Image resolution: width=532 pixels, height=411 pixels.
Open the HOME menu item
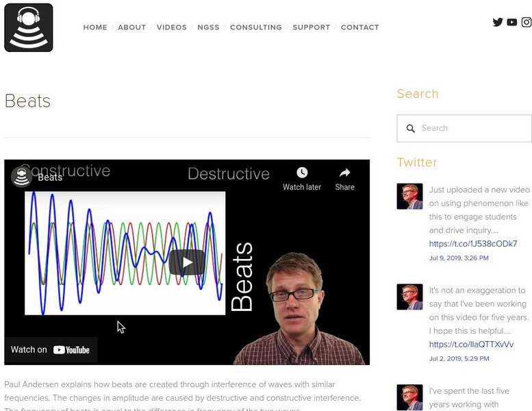tap(95, 27)
